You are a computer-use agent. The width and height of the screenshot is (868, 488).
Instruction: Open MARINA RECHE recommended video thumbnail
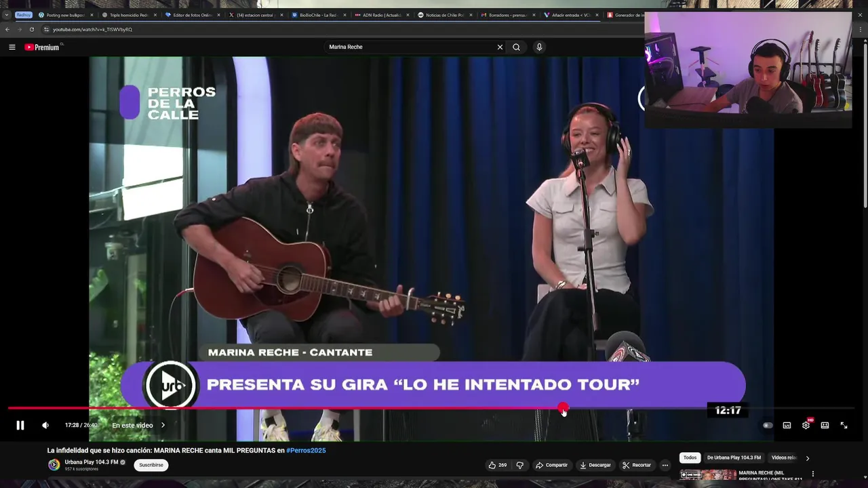click(708, 474)
